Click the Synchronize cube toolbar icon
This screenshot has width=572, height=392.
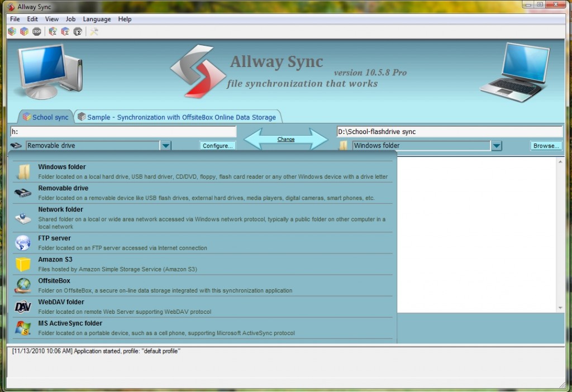pyautogui.click(x=24, y=32)
